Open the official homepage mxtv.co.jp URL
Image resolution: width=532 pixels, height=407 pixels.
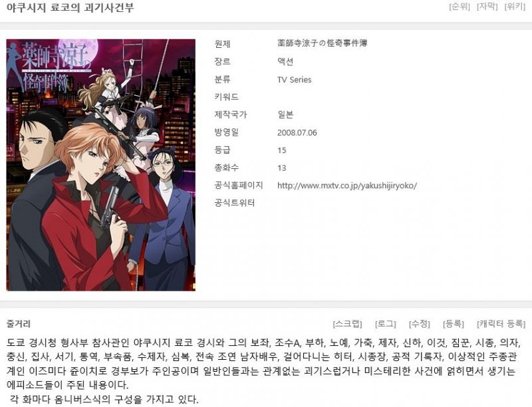(x=347, y=186)
